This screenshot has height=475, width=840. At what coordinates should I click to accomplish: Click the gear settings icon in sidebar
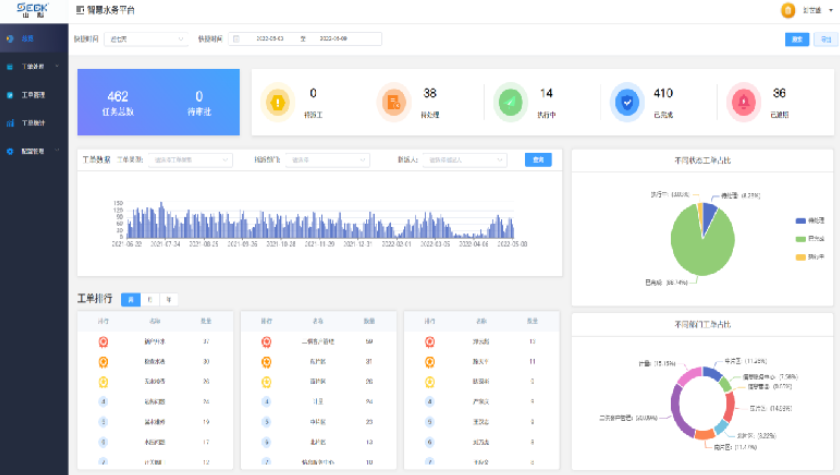[10, 152]
